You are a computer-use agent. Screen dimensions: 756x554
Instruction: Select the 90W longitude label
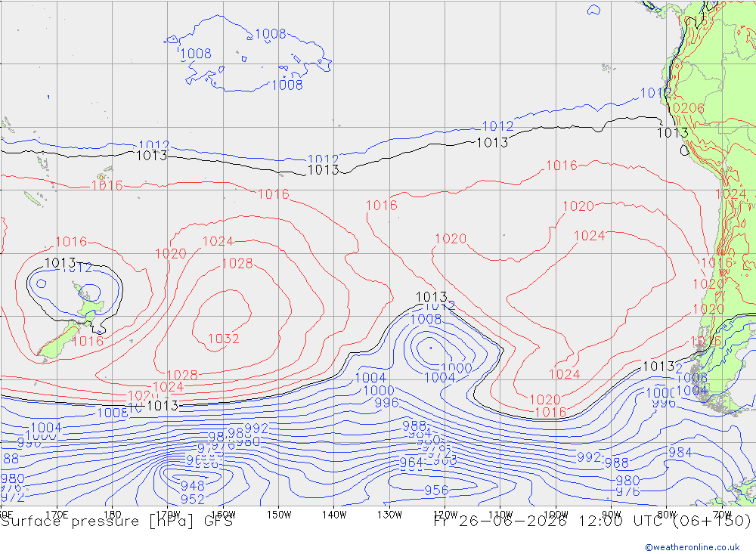[x=612, y=515]
